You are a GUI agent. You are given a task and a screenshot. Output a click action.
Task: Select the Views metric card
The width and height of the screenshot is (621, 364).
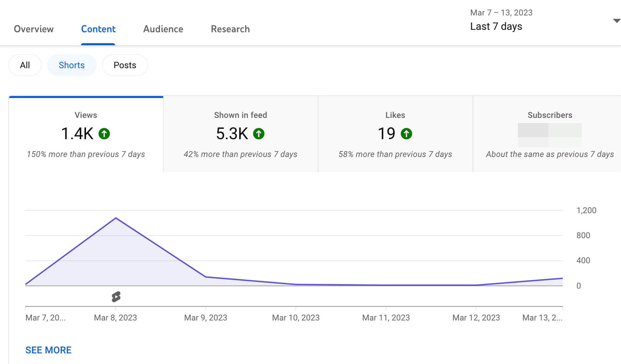(86, 134)
